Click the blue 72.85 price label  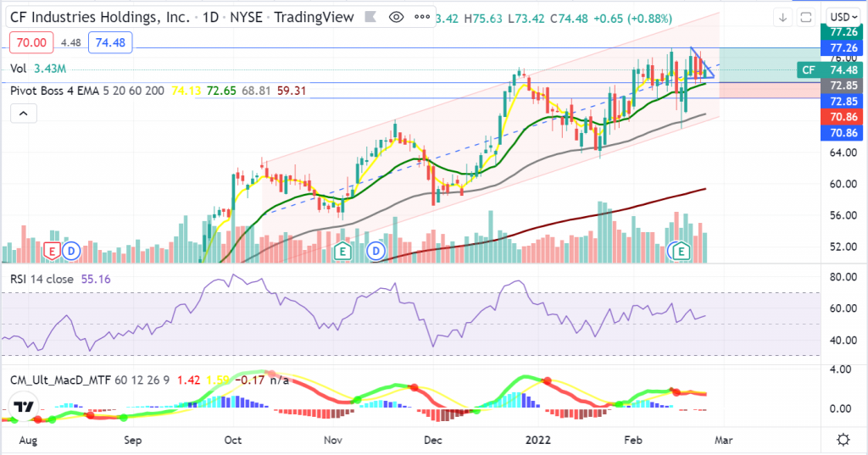point(842,102)
